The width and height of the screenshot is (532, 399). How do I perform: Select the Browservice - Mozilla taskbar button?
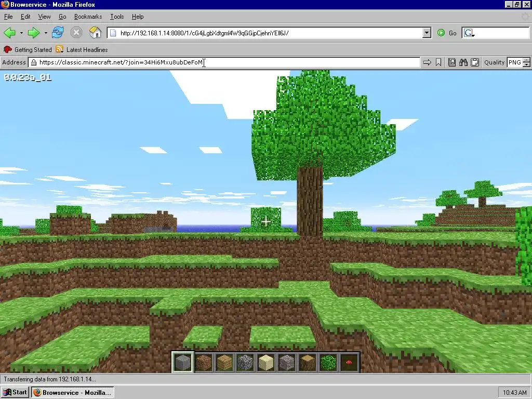click(x=73, y=392)
